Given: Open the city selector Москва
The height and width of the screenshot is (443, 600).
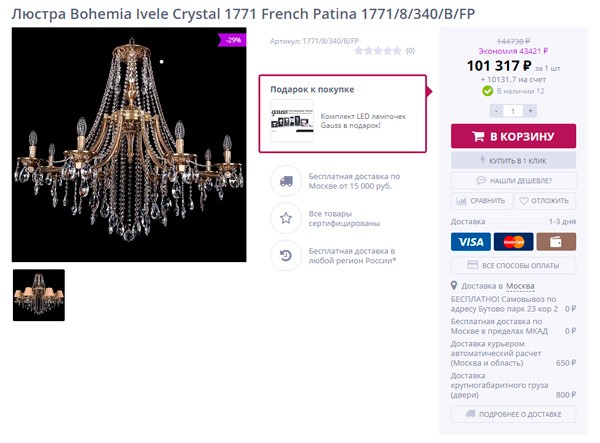Looking at the screenshot, I should coord(521,286).
